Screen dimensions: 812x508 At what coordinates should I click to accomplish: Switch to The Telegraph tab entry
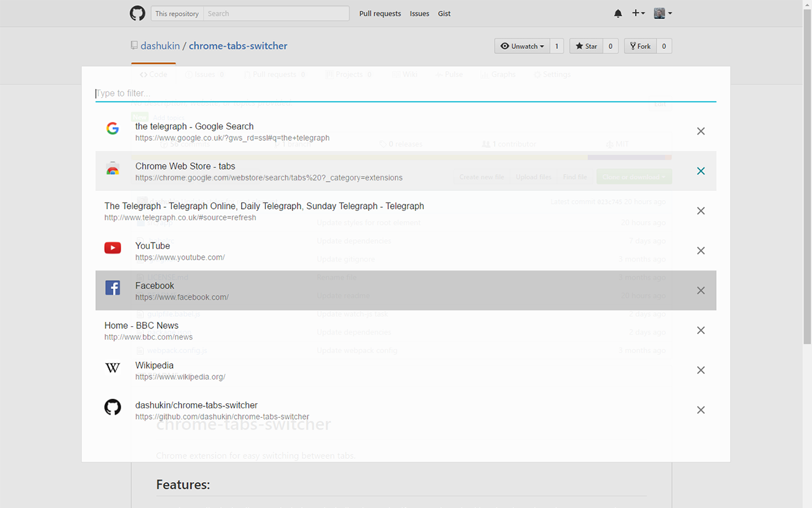pyautogui.click(x=406, y=211)
